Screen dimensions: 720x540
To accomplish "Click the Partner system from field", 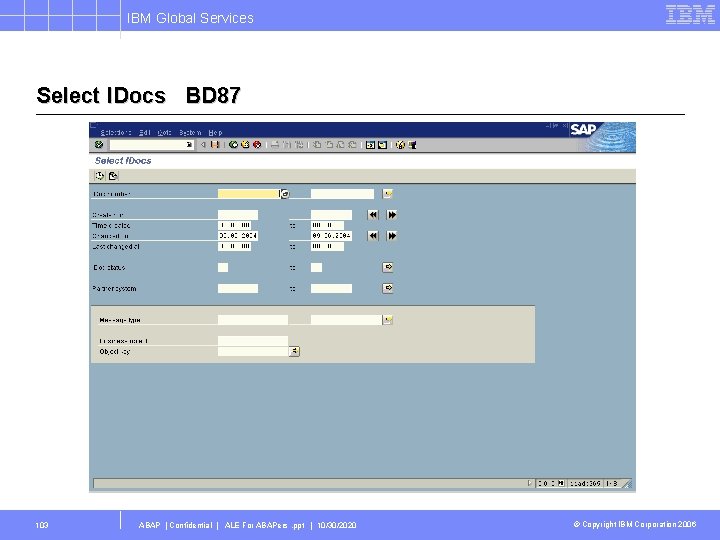I will click(238, 288).
